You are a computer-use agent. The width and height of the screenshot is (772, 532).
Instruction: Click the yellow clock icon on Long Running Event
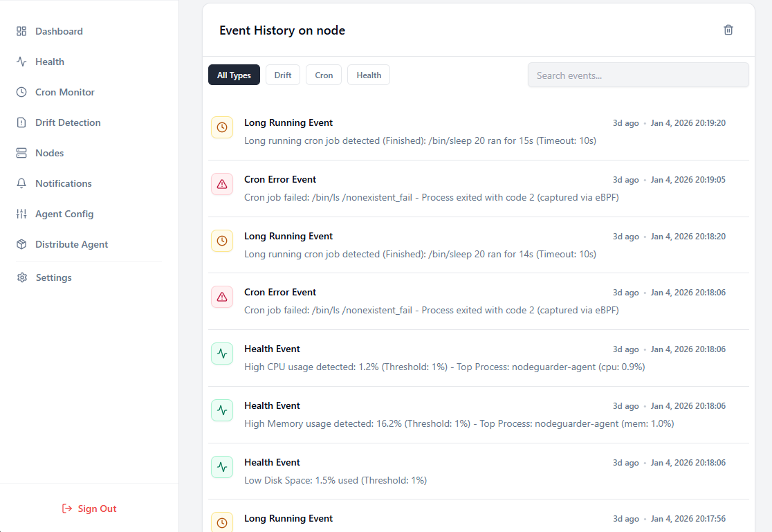222,127
